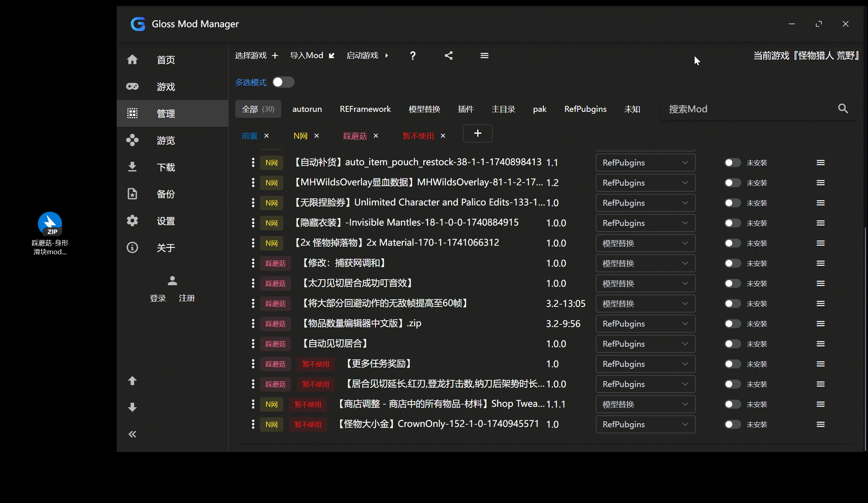Click the question mark help icon
Screen dimensions: 868x503
coord(413,56)
